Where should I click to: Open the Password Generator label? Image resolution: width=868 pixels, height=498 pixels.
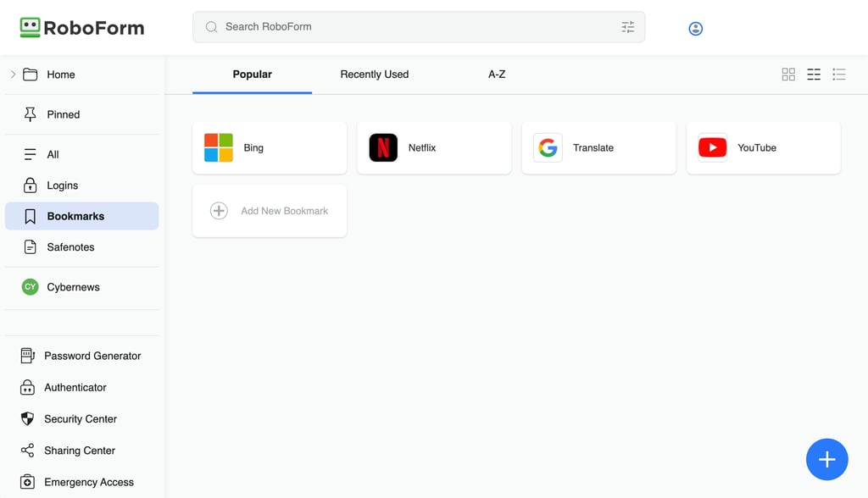point(92,356)
